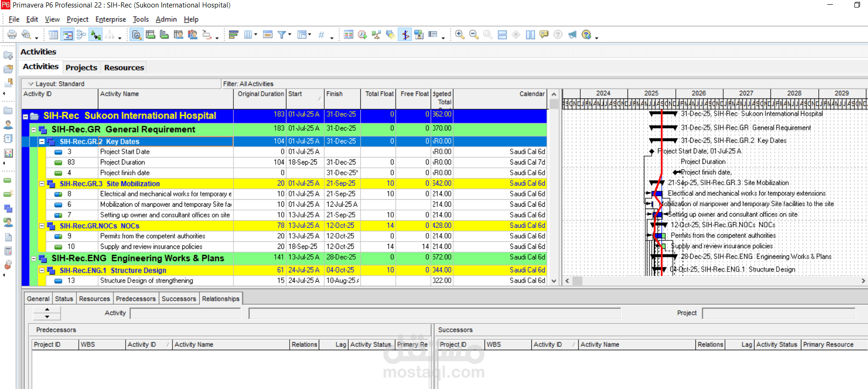Screen dimensions: 868x389
Task: Click the megaphone toolbar icon
Action: click(x=572, y=35)
